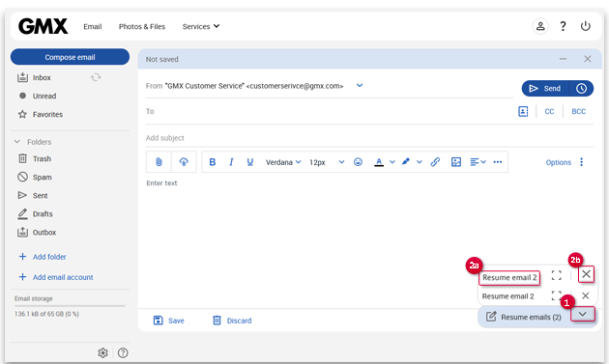Open the Sent folder
609x364 pixels.
(x=40, y=196)
